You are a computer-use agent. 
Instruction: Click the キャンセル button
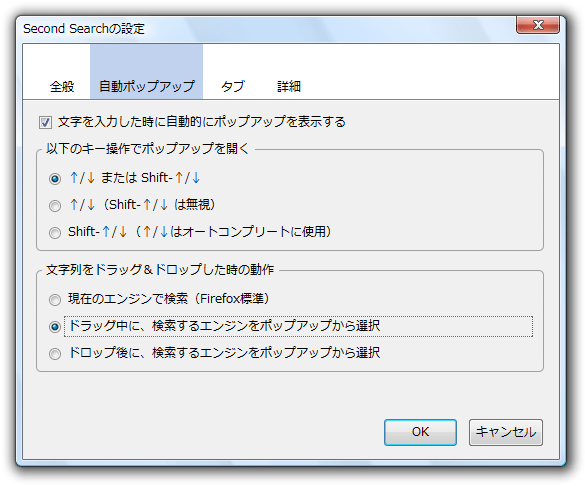pos(506,432)
